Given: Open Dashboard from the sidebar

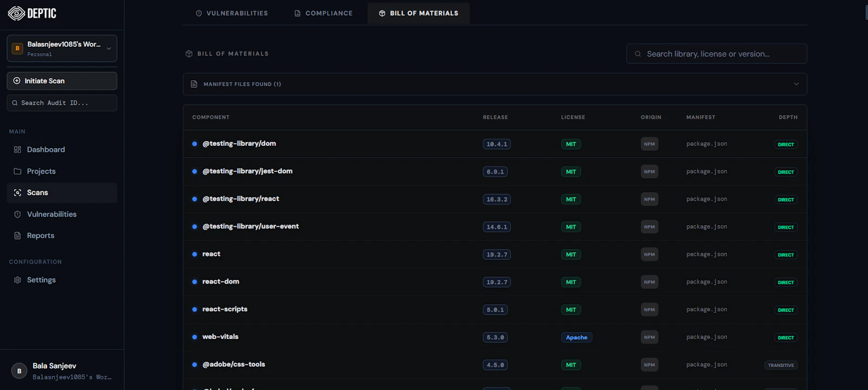Looking at the screenshot, I should pos(62,150).
